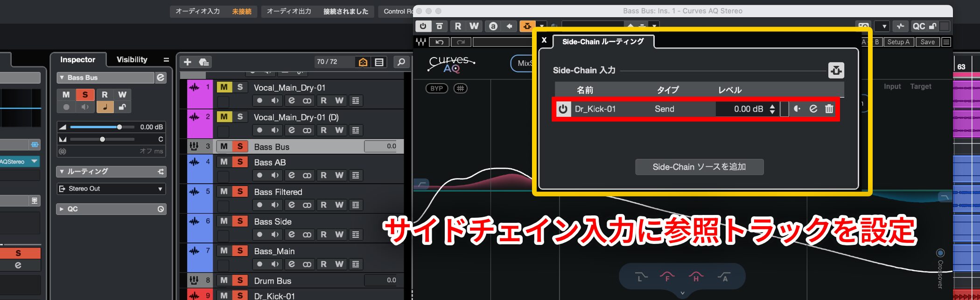The width and height of the screenshot is (980, 300).
Task: Delete the Dr_Kick-01 side-chain source
Action: click(x=829, y=109)
